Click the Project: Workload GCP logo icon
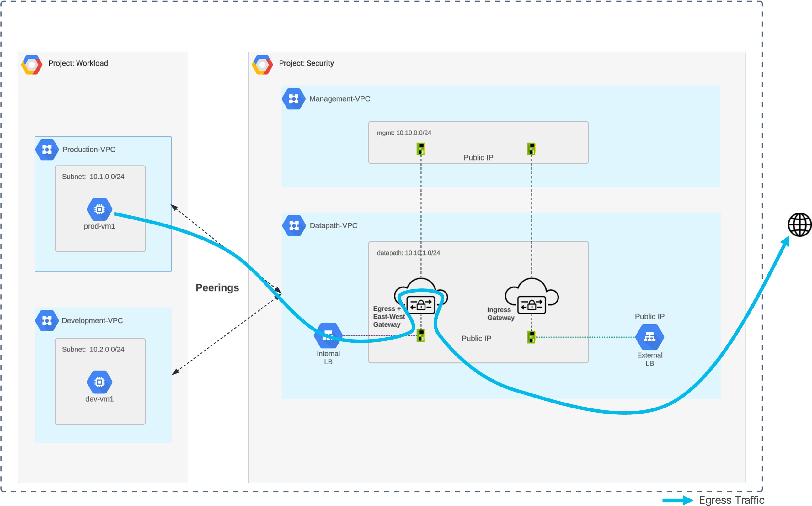Screen dimensions: 812x506 click(x=32, y=65)
